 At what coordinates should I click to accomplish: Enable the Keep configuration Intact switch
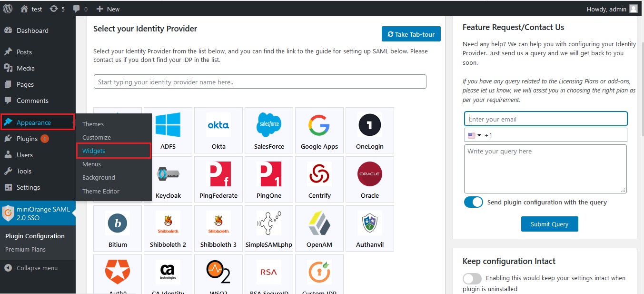click(472, 278)
